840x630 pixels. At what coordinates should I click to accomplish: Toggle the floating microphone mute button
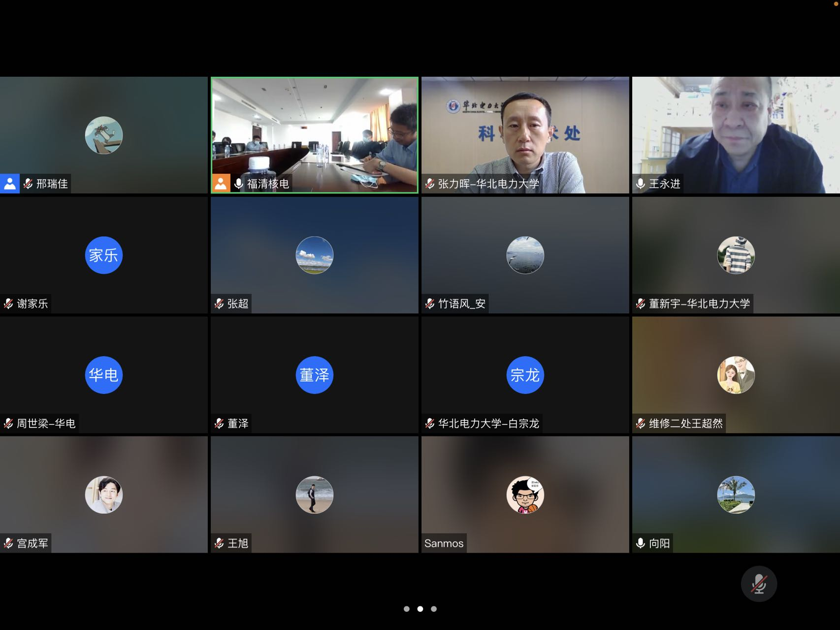pyautogui.click(x=759, y=584)
